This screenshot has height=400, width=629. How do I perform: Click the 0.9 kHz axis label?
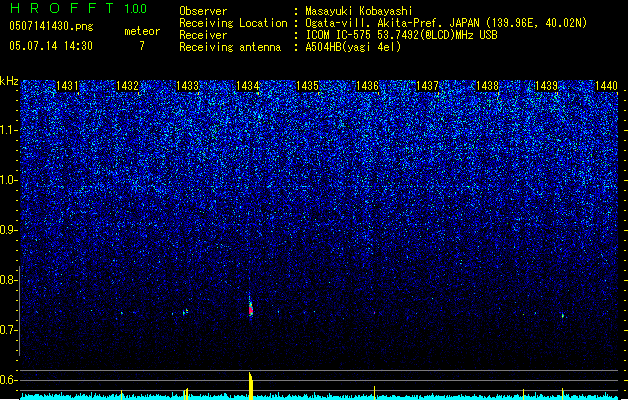[8, 230]
